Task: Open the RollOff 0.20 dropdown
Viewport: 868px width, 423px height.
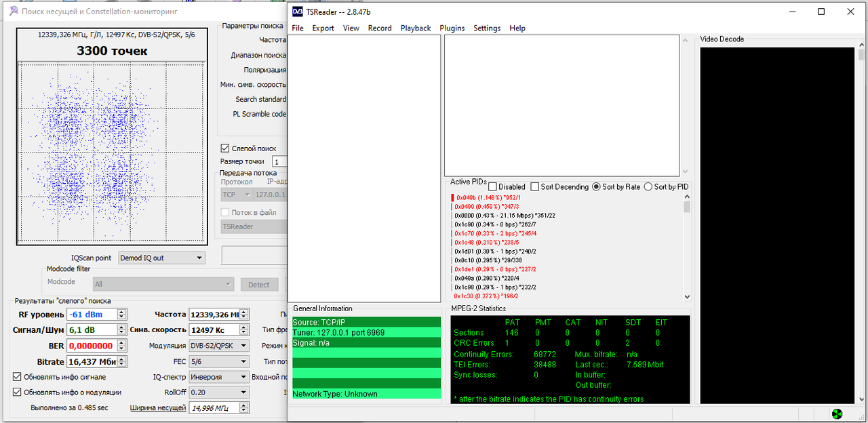Action: pos(219,392)
